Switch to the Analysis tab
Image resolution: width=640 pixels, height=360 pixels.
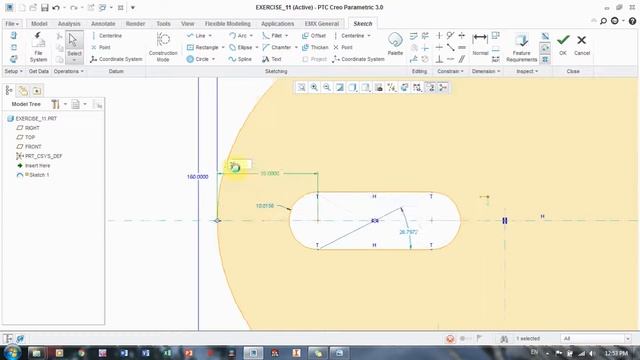pyautogui.click(x=69, y=24)
